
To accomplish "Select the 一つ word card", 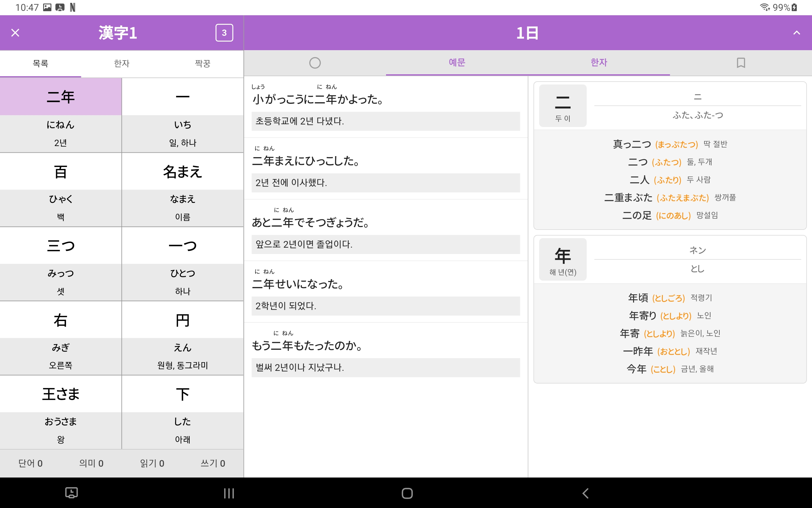I will pyautogui.click(x=183, y=264).
